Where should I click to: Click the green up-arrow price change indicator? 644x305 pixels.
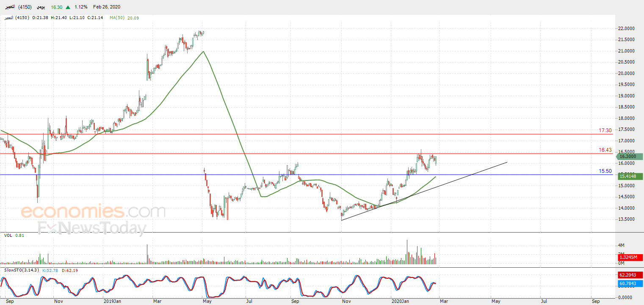pyautogui.click(x=68, y=7)
